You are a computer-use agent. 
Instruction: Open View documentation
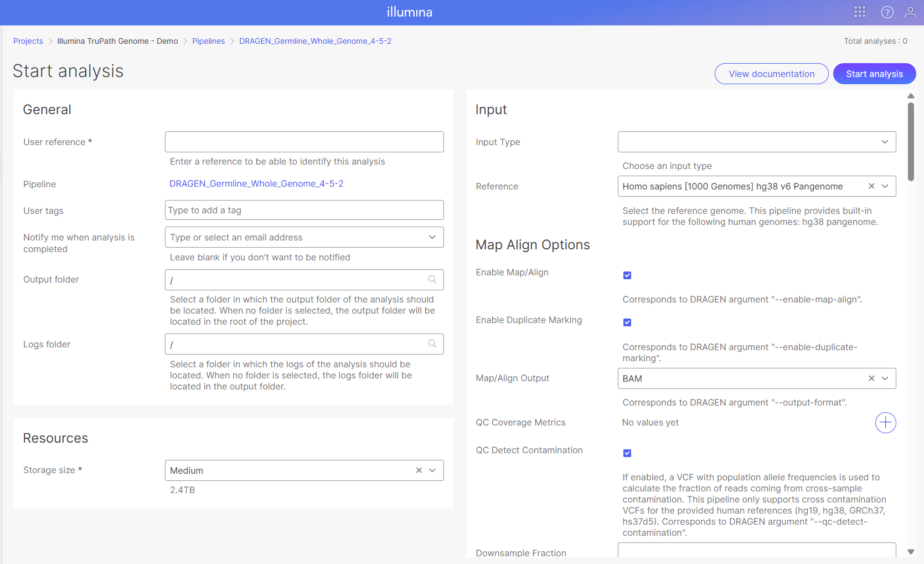click(771, 74)
